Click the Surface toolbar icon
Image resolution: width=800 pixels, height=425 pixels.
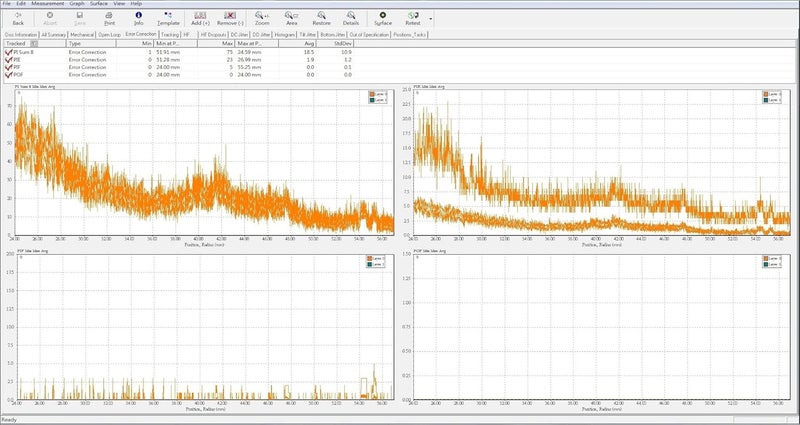click(383, 18)
